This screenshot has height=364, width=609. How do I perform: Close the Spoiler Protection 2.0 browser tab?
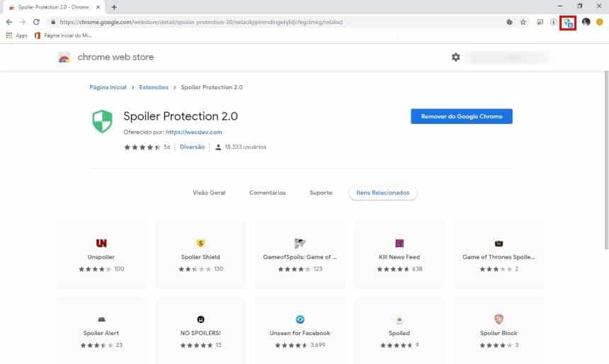coord(98,7)
